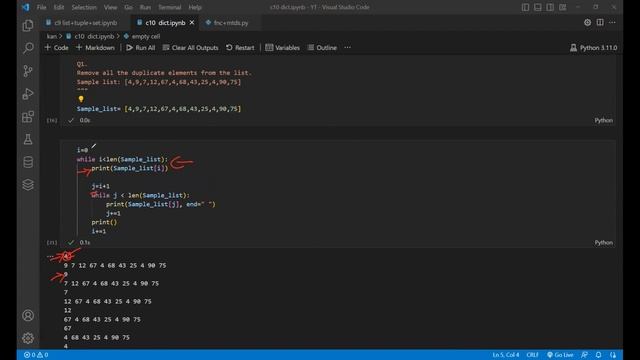Change the CRLF line ending setting

click(532, 355)
